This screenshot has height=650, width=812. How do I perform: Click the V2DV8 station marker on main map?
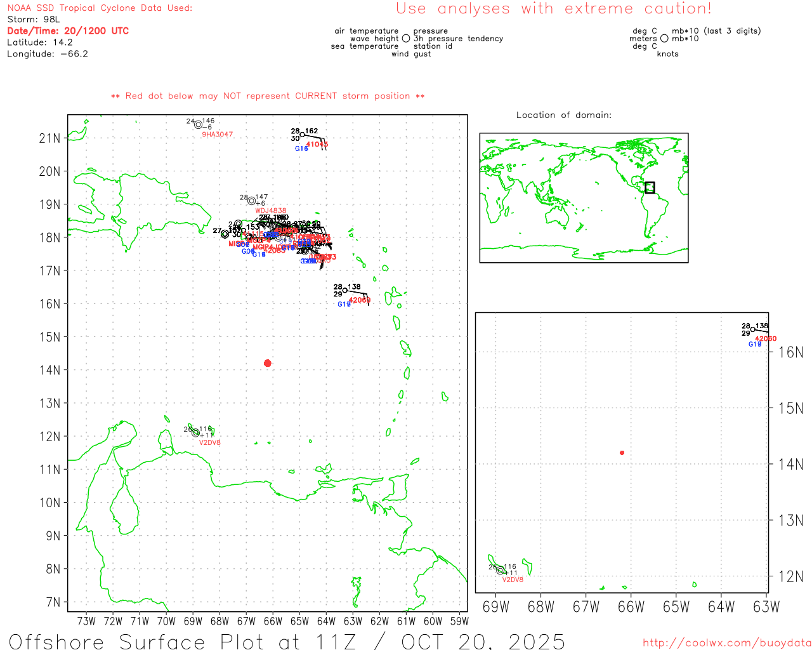(195, 433)
